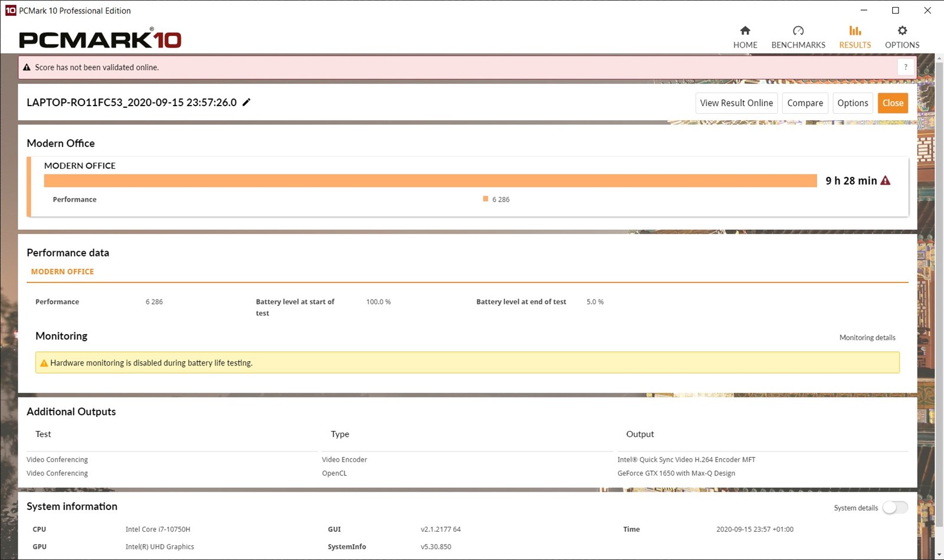The width and height of the screenshot is (944, 560).
Task: Click the Intel(R) UHD Graphics GPU value
Action: click(159, 547)
